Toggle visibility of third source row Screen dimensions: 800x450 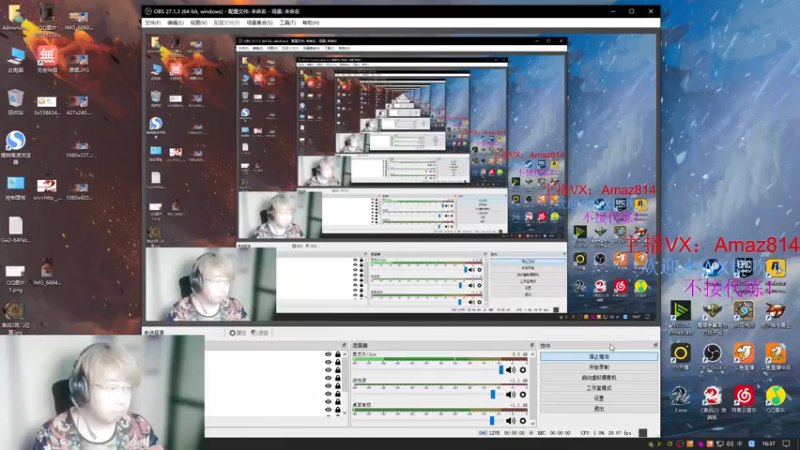(328, 370)
